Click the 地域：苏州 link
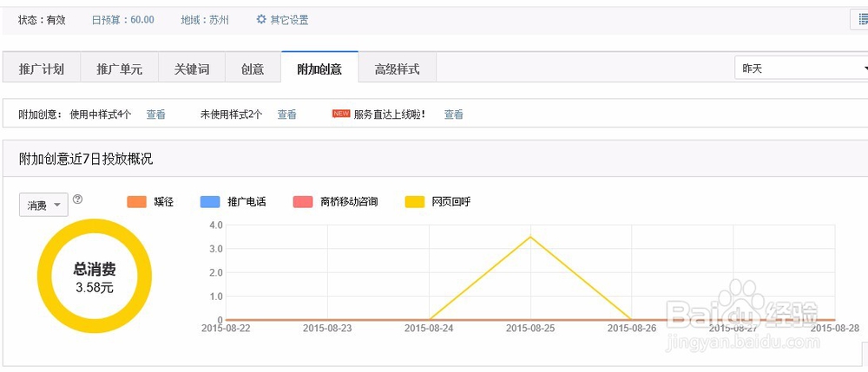Viewport: 868px width, 372px height. 204,20
